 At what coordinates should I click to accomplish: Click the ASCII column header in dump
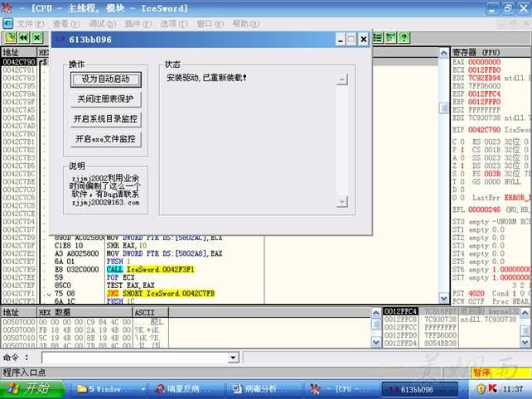pyautogui.click(x=150, y=312)
